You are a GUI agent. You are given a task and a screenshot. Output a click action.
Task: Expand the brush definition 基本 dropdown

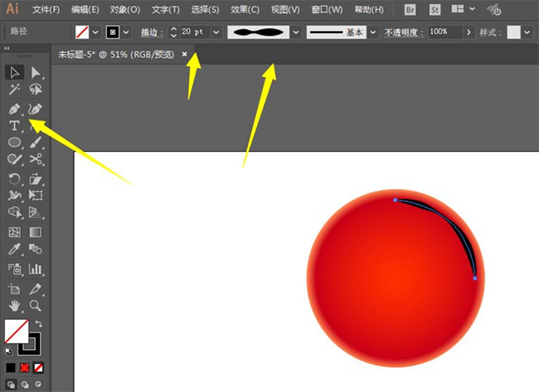371,31
